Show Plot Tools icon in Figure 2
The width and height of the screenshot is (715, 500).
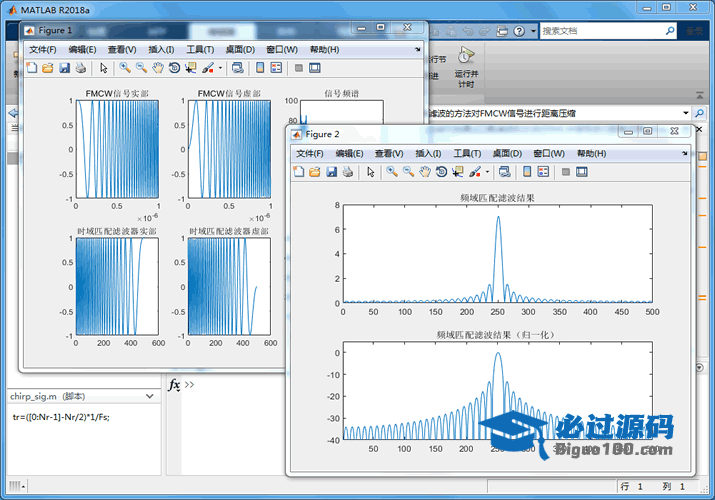click(x=582, y=172)
